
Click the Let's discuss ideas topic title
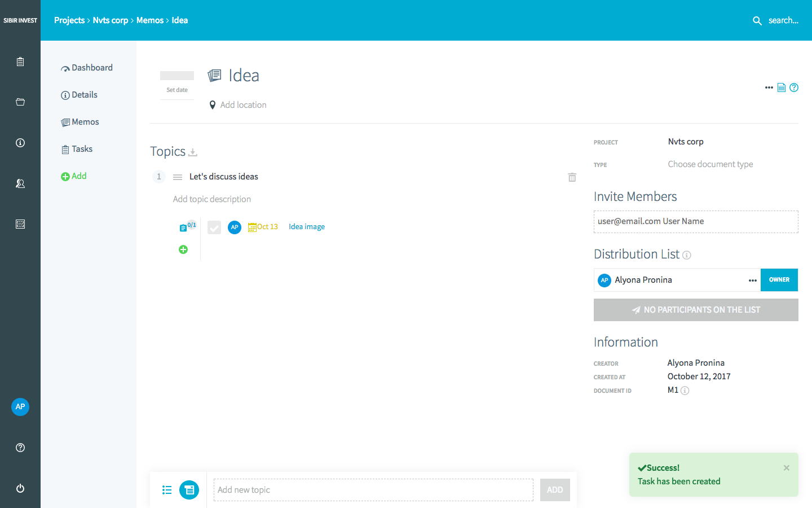224,177
